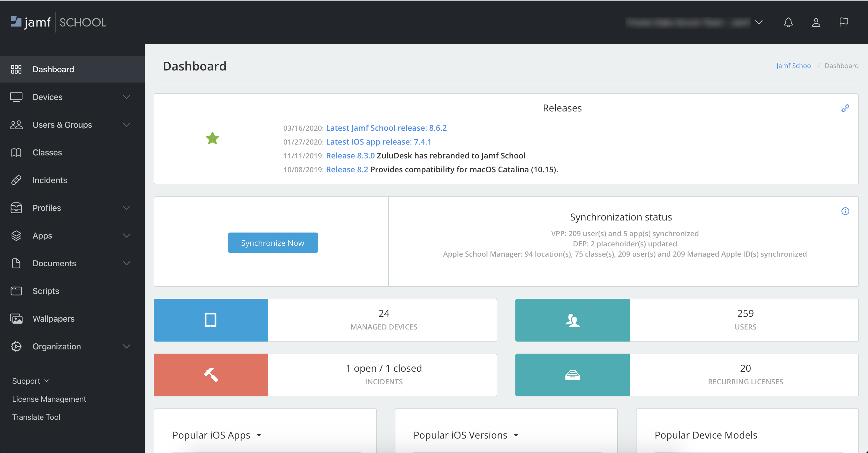The image size is (868, 453).
Task: Open the user account profile icon
Action: click(816, 22)
